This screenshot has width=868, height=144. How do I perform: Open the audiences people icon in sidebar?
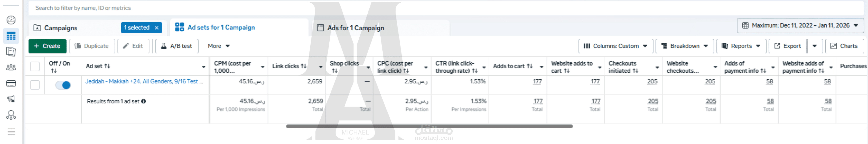(11, 67)
